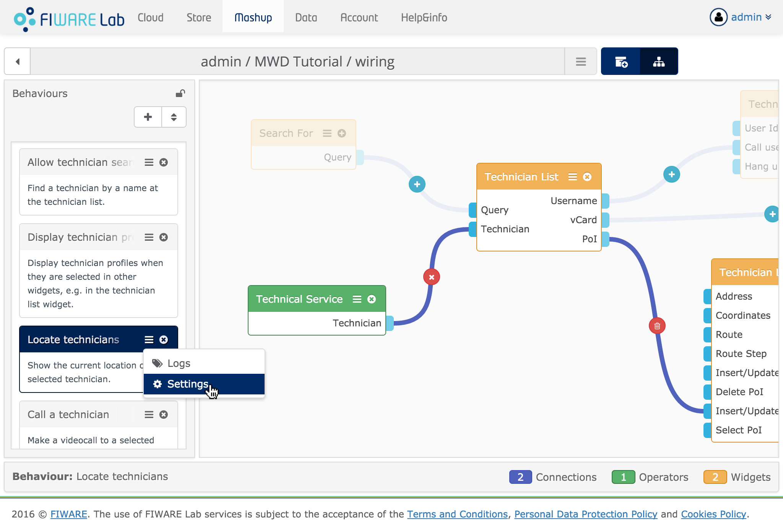The width and height of the screenshot is (783, 532).
Task: Click the hamburger menu on Technical Service widget
Action: pos(355,298)
